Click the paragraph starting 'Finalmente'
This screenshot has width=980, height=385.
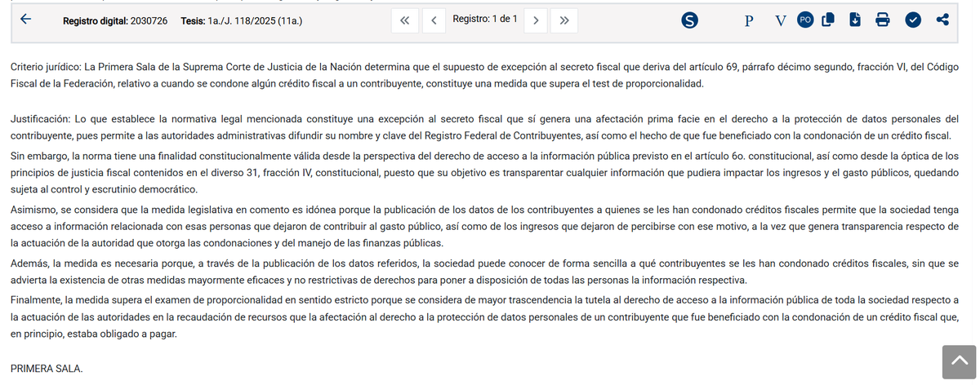coord(485,316)
